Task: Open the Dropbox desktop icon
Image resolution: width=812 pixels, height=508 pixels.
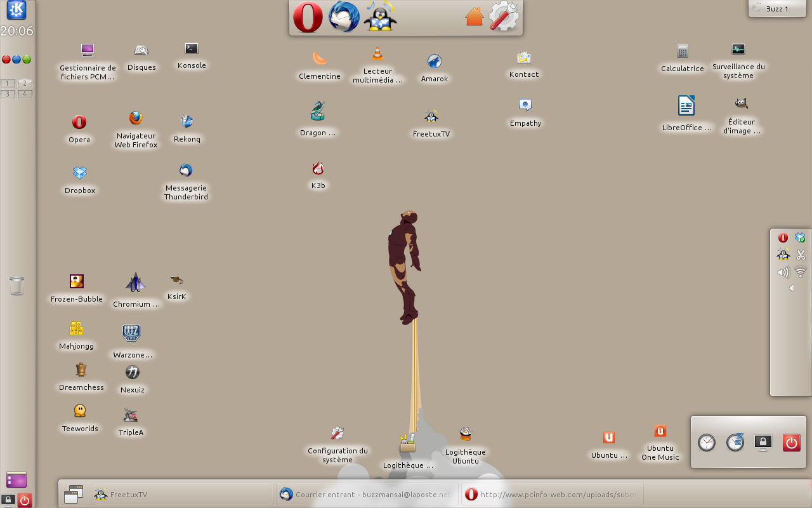Action: pos(79,173)
